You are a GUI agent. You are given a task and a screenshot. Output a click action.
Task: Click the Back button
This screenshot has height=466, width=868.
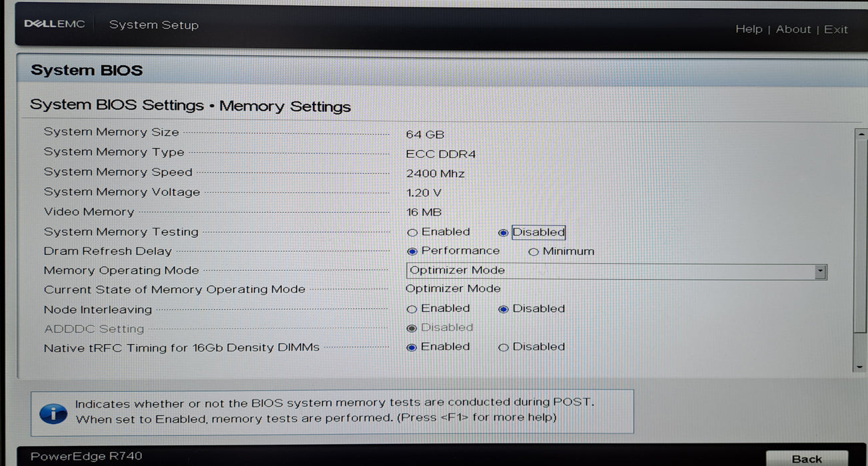click(807, 459)
